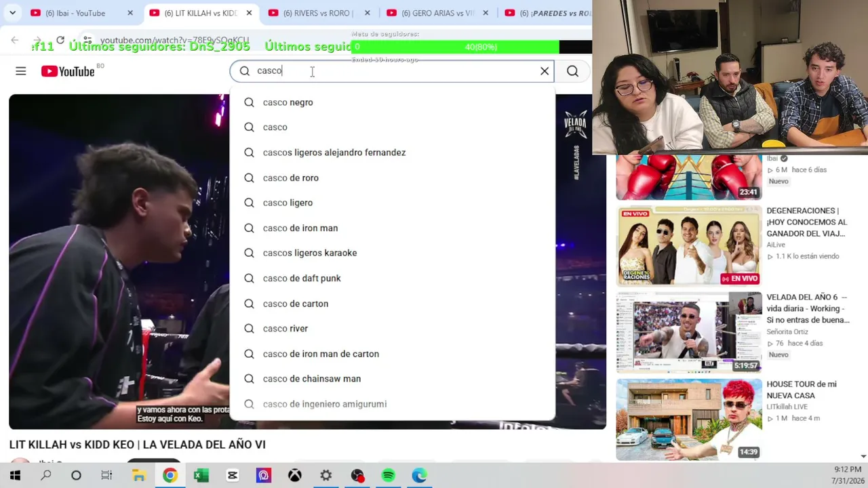Choose 'cascos ligeros karaoke' suggestion
Image resolution: width=868 pixels, height=488 pixels.
point(392,253)
